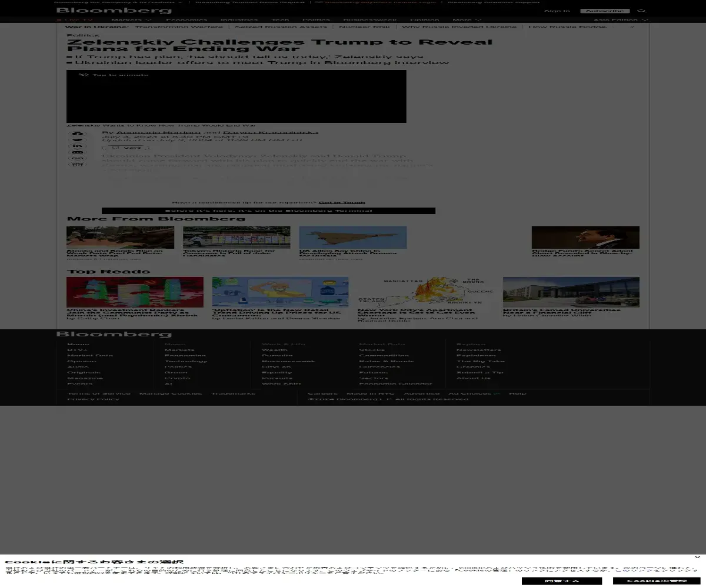Open Advertise footer link
Screen dimensions: 706x588
[422, 393]
